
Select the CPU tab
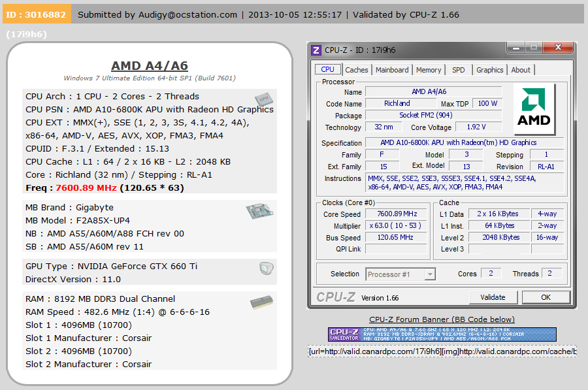tap(328, 69)
